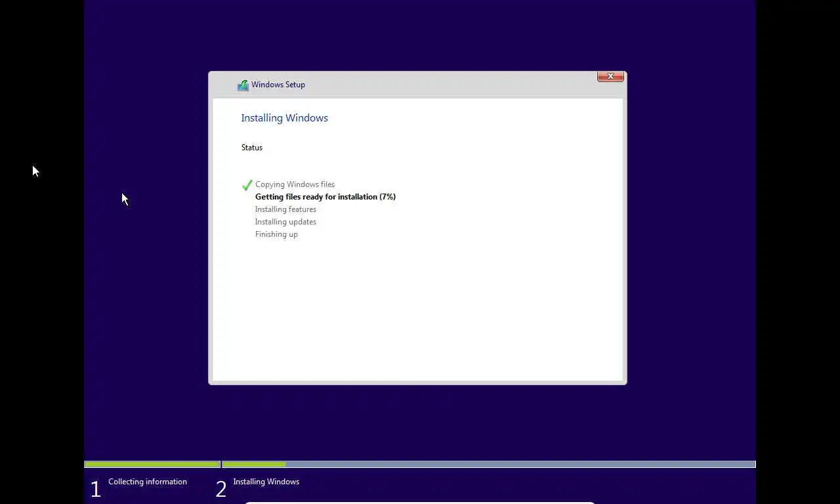This screenshot has height=504, width=840.
Task: Click 'Getting files ready for installation (7%)'
Action: point(325,197)
